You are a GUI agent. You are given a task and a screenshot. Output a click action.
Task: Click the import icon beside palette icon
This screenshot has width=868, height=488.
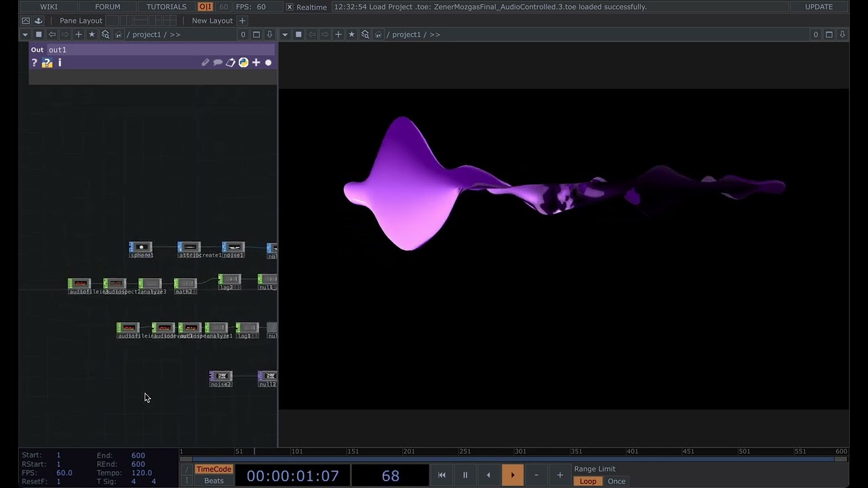(39, 20)
